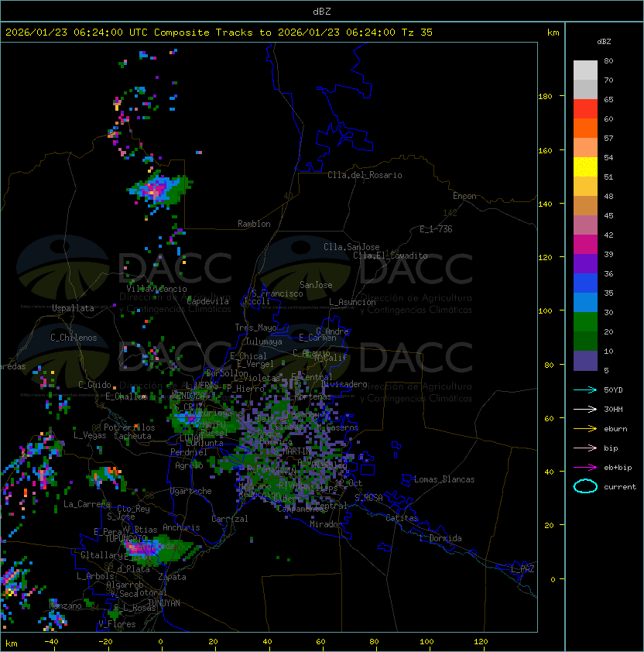Image resolution: width=644 pixels, height=652 pixels.
Task: Click the C_Chilenos map label
Action: (74, 338)
